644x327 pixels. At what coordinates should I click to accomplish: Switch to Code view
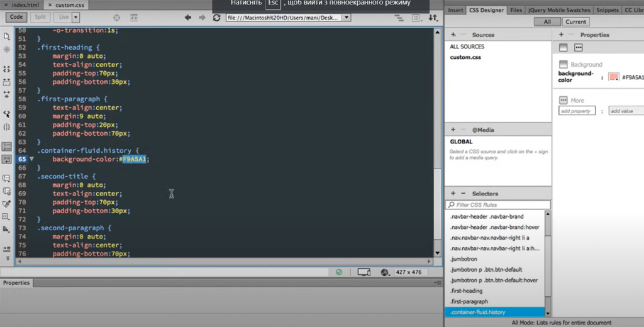pyautogui.click(x=16, y=18)
